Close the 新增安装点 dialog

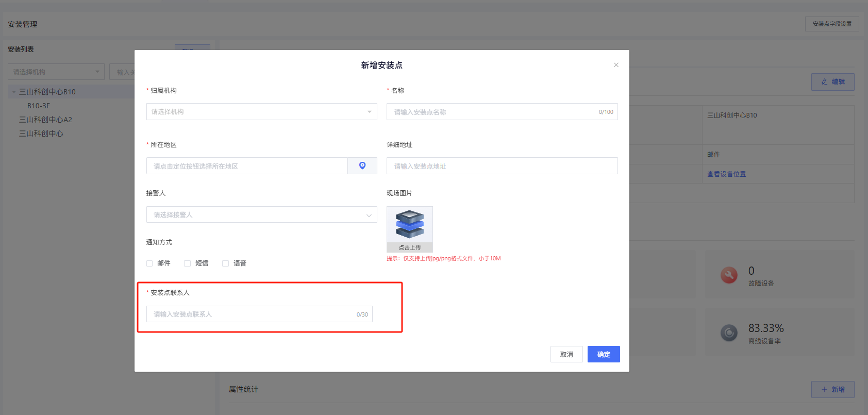[616, 65]
